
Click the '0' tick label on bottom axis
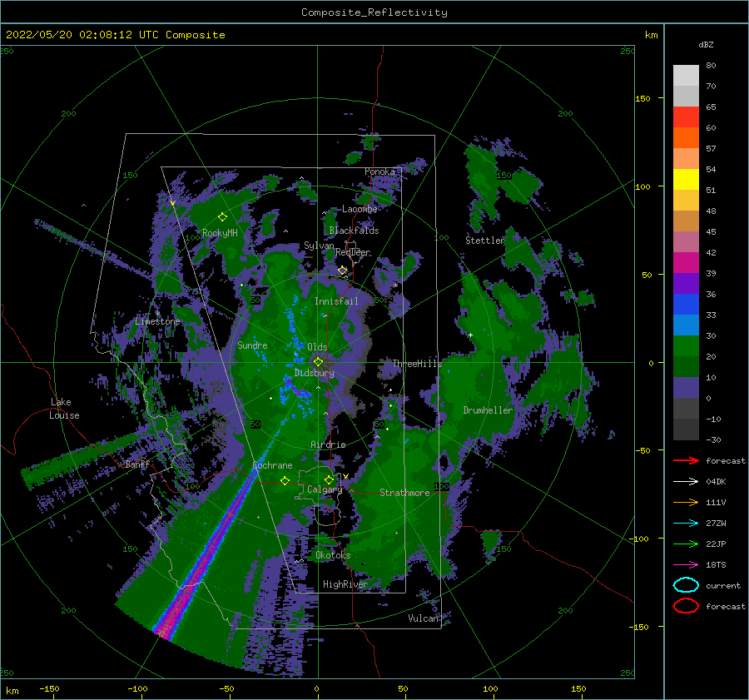317,689
